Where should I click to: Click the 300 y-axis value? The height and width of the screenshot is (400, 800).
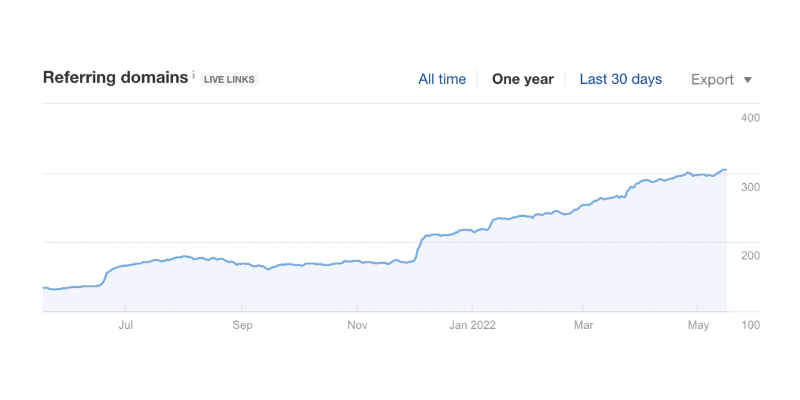[750, 187]
